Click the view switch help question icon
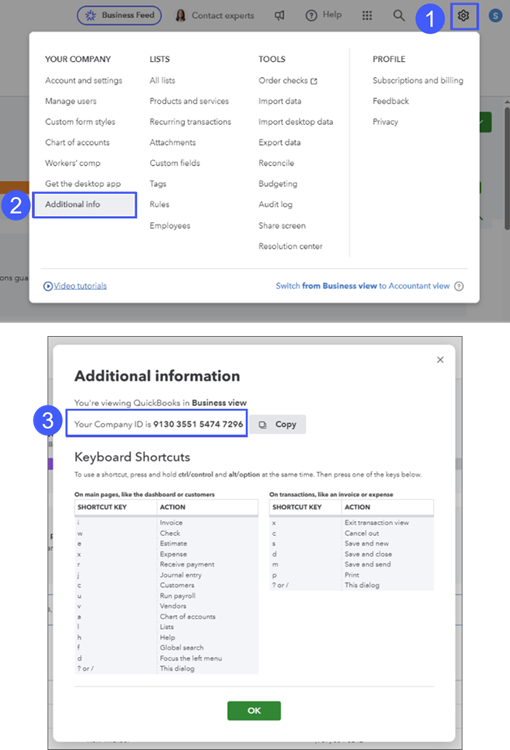This screenshot has width=510, height=750. click(459, 286)
